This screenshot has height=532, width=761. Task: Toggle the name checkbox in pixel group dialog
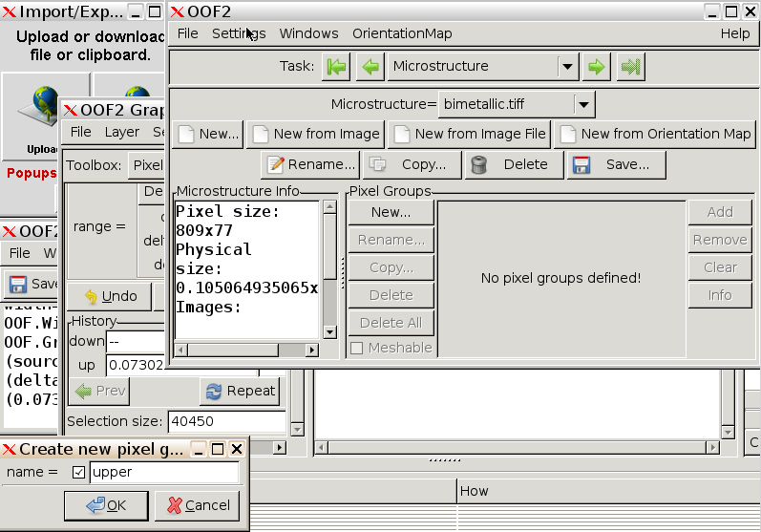79,472
